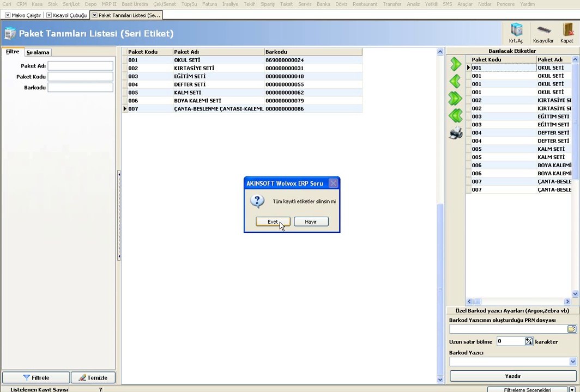Image resolution: width=580 pixels, height=392 pixels.
Task: Sort by the Barkodu column header
Action: [313, 52]
